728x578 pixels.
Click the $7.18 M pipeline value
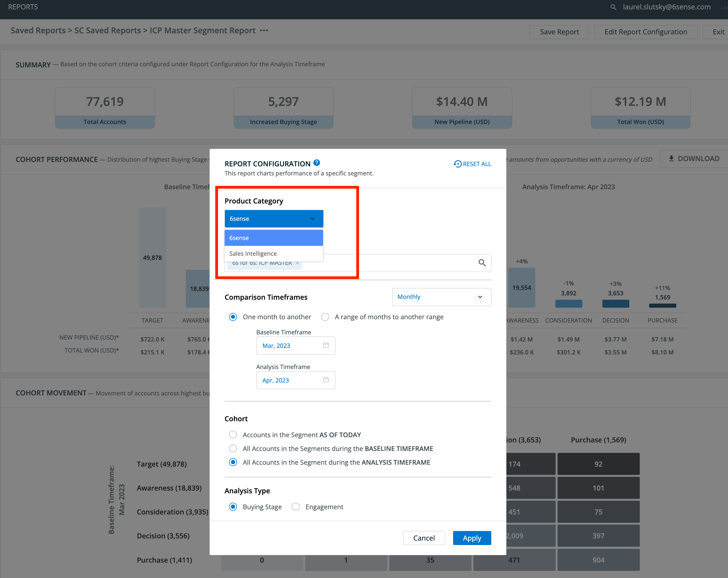(x=663, y=339)
